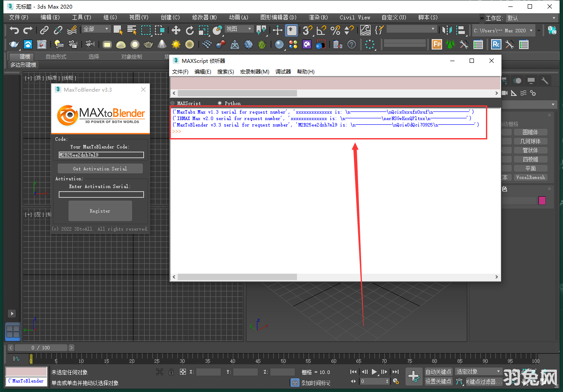
Task: Enable 自动关键点 auto key mode
Action: tap(439, 371)
